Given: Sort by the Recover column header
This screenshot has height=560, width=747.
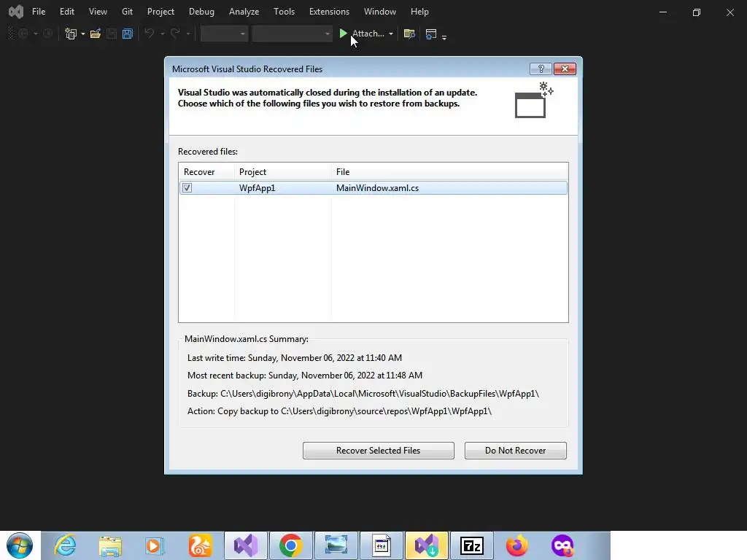Looking at the screenshot, I should pos(206,172).
